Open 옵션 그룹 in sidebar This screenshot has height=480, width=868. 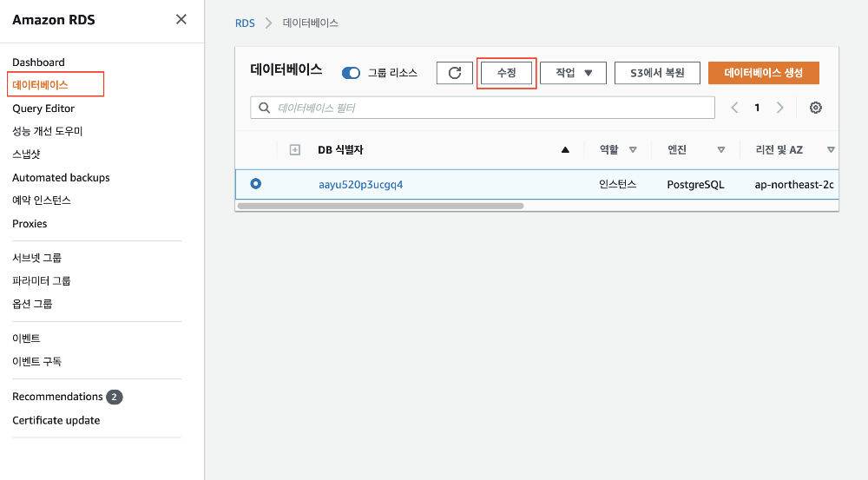coord(32,304)
